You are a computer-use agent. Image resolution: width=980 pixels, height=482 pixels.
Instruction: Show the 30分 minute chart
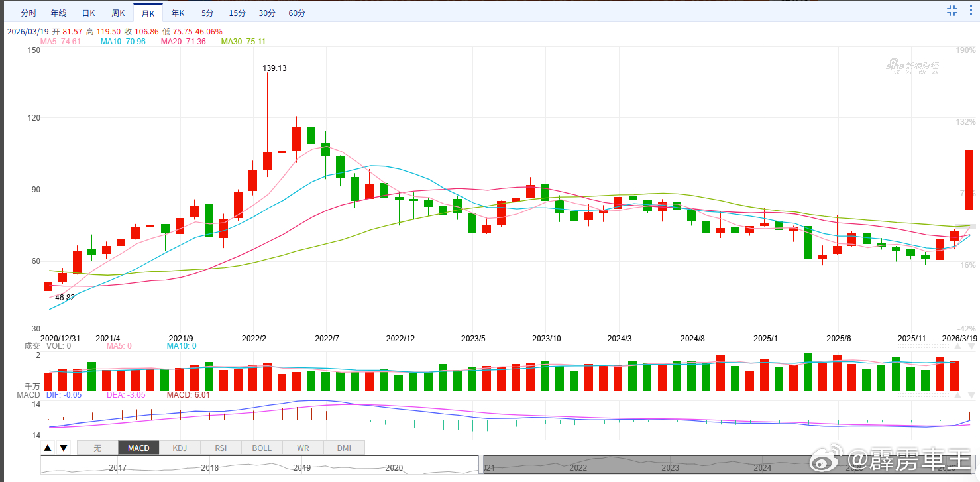click(267, 13)
